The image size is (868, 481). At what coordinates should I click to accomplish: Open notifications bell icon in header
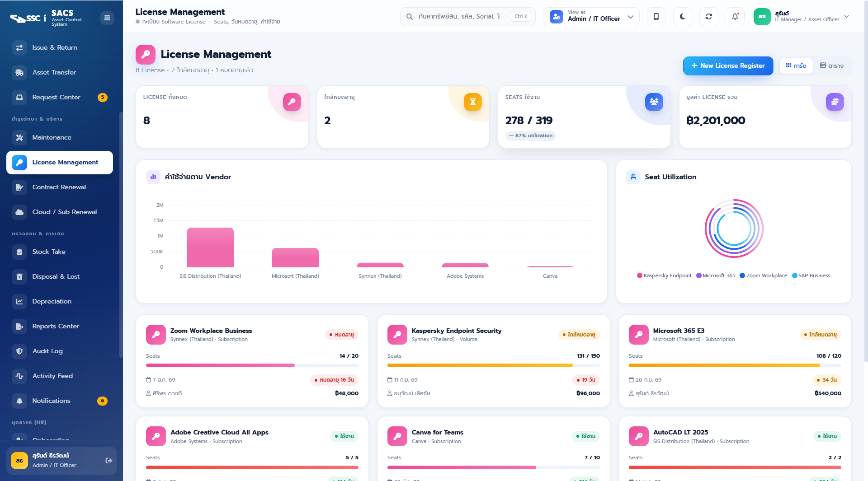click(735, 17)
